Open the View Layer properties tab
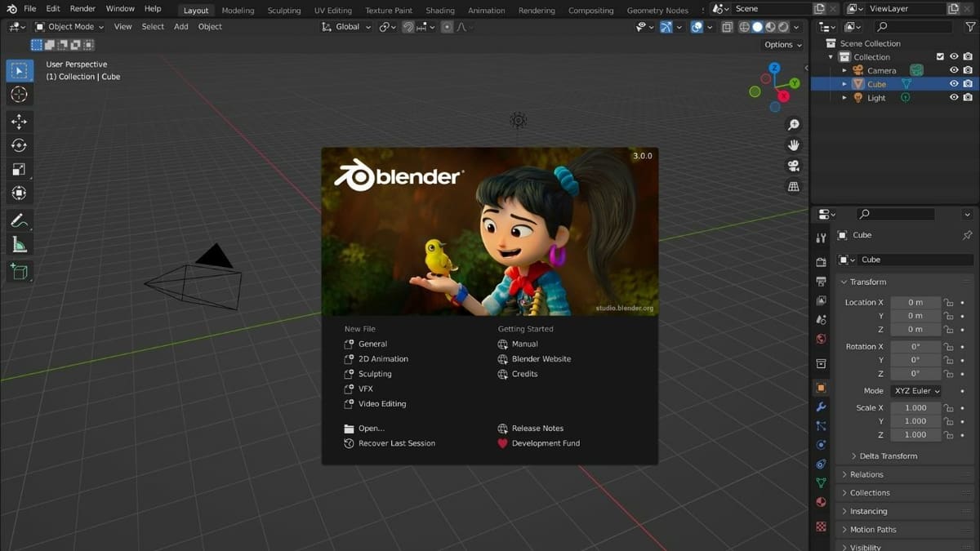This screenshot has height=551, width=980. [x=821, y=300]
